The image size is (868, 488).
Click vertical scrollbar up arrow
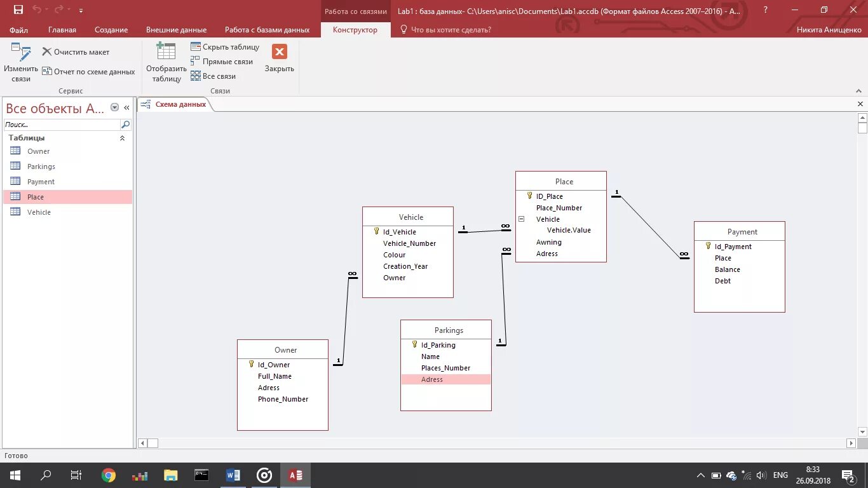(x=862, y=118)
